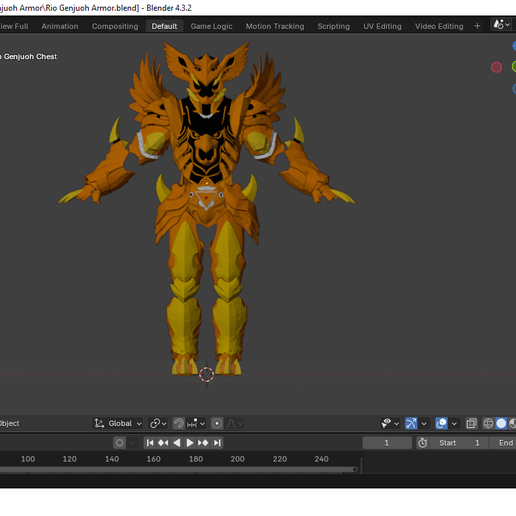The image size is (516, 516).
Task: Switch to wireframe viewport shading
Action: point(488,423)
